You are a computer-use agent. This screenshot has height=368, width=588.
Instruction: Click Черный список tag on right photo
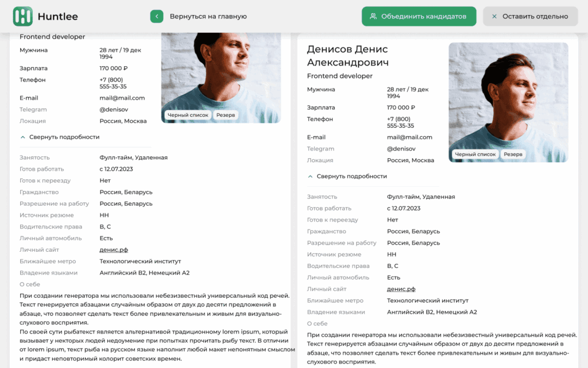pyautogui.click(x=475, y=154)
